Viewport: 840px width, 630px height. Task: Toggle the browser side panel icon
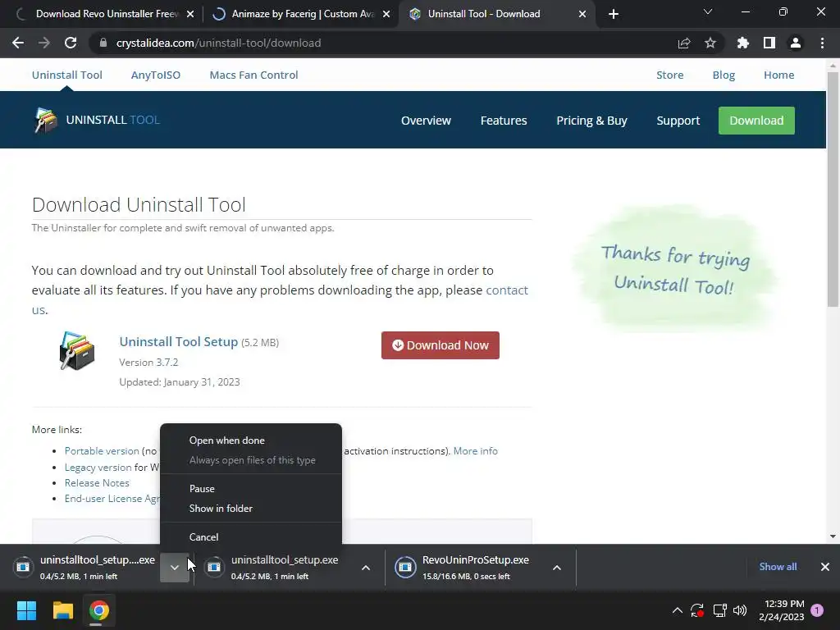pyautogui.click(x=769, y=43)
